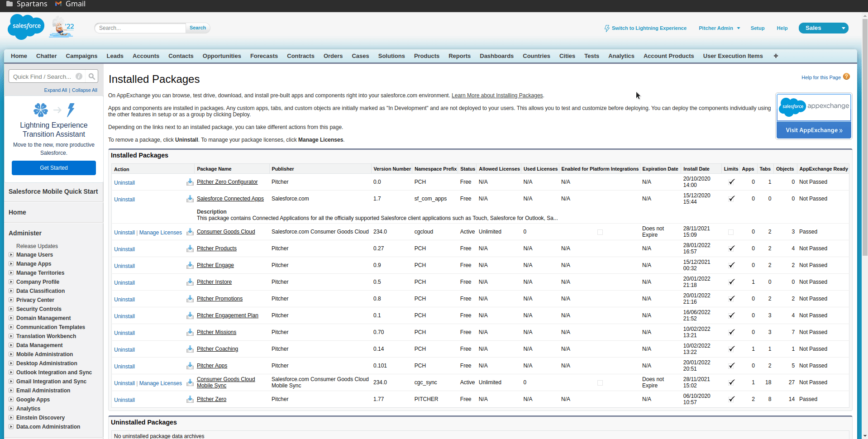Toggle Limits checkbox for Consumer Goods Cloud

(x=731, y=232)
